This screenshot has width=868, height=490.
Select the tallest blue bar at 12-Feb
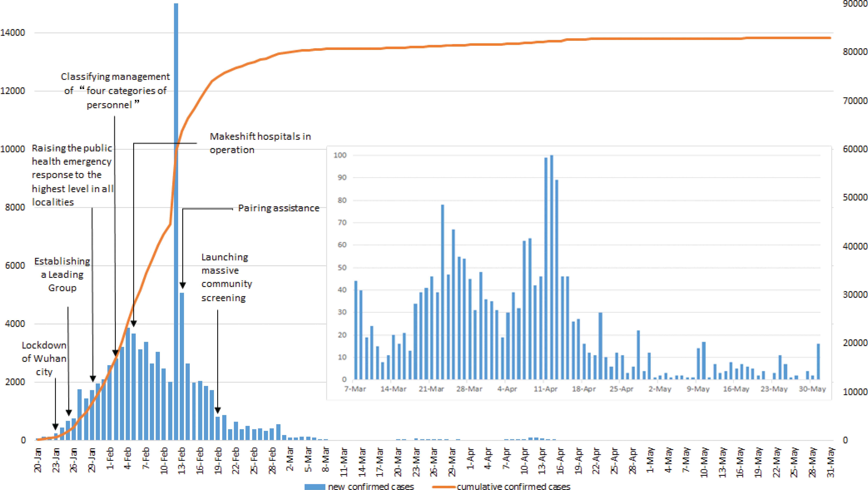click(176, 221)
